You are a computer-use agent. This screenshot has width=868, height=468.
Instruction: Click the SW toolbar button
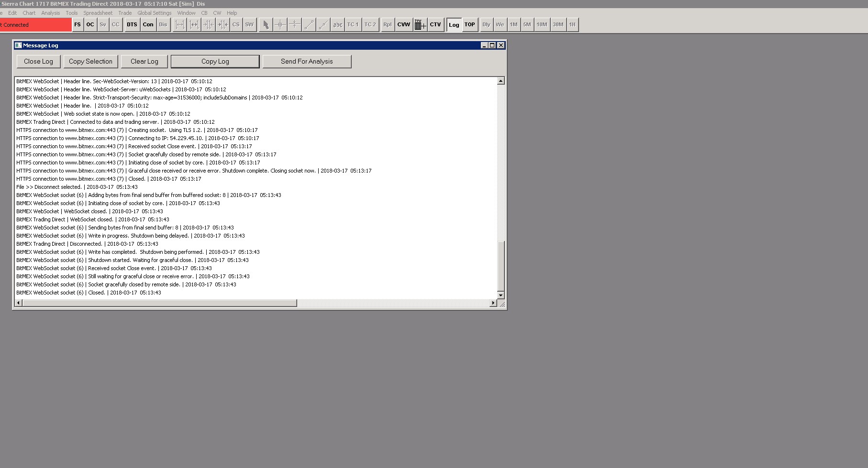pos(249,25)
